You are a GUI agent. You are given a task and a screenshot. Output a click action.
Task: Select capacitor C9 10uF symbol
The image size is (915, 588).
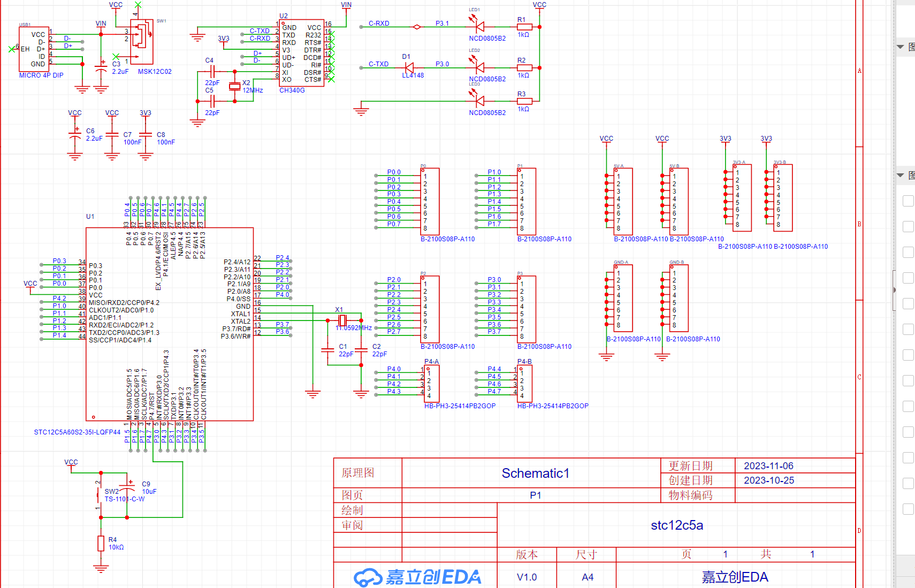tap(127, 486)
